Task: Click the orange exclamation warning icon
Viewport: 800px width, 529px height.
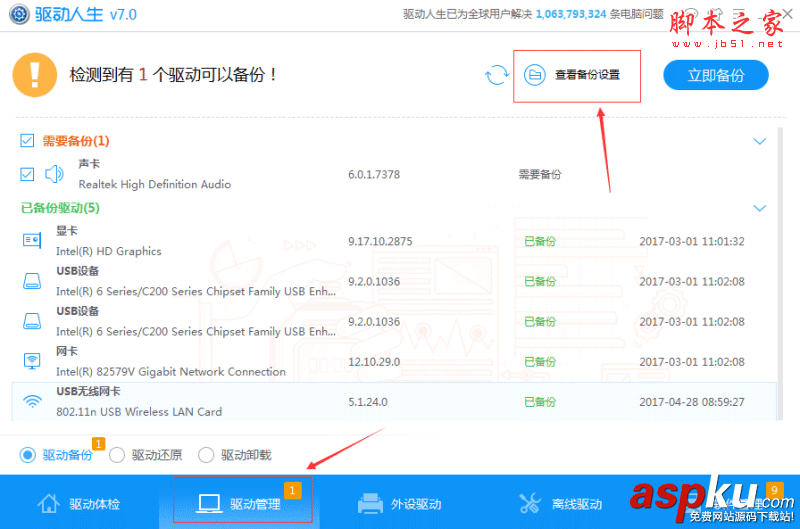Action: [x=35, y=75]
